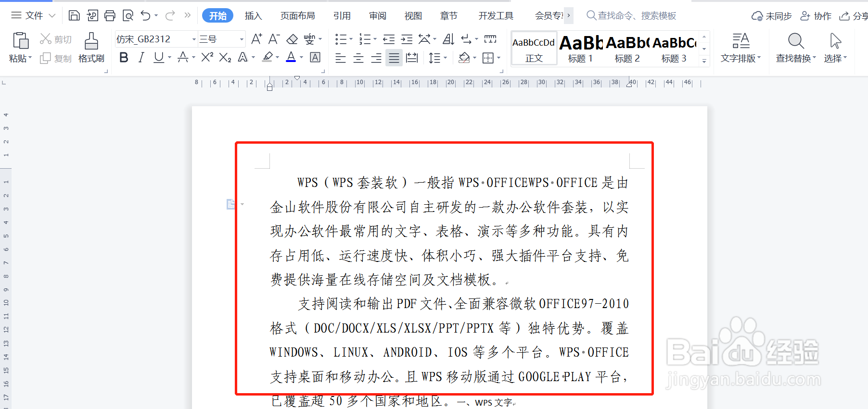This screenshot has width=868, height=409.
Task: Toggle strikethrough A formatting
Action: tap(183, 58)
